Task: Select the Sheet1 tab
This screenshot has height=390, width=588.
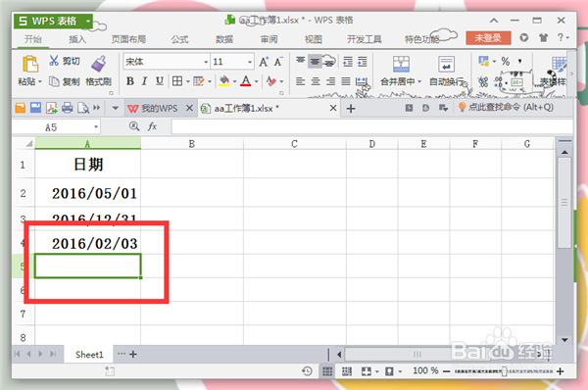Action: pos(89,355)
